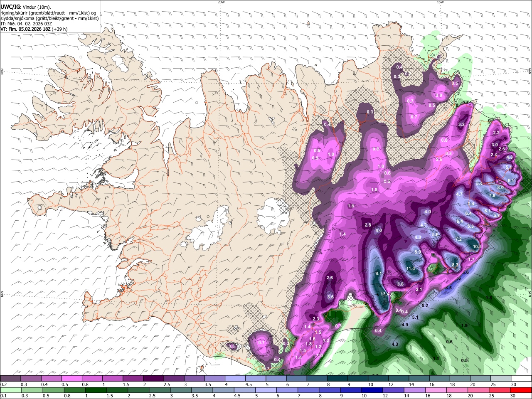Click the dusky purple snow legend swatch at 0.2
Screen dimensions: 532x399
10,379
